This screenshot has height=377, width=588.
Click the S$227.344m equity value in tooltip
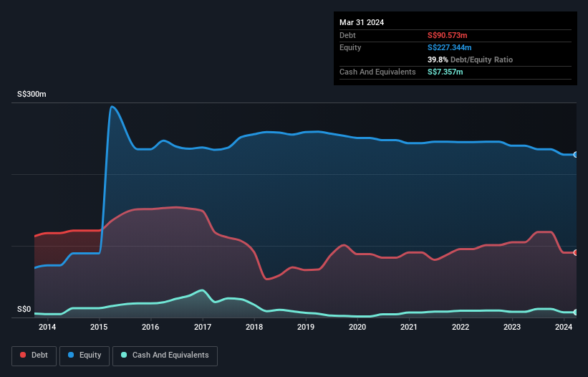450,47
